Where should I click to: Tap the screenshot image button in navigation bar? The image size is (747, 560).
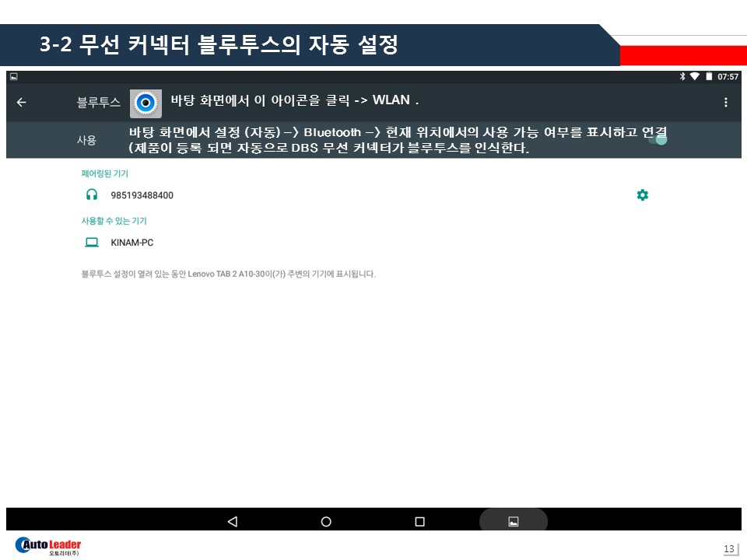click(514, 520)
